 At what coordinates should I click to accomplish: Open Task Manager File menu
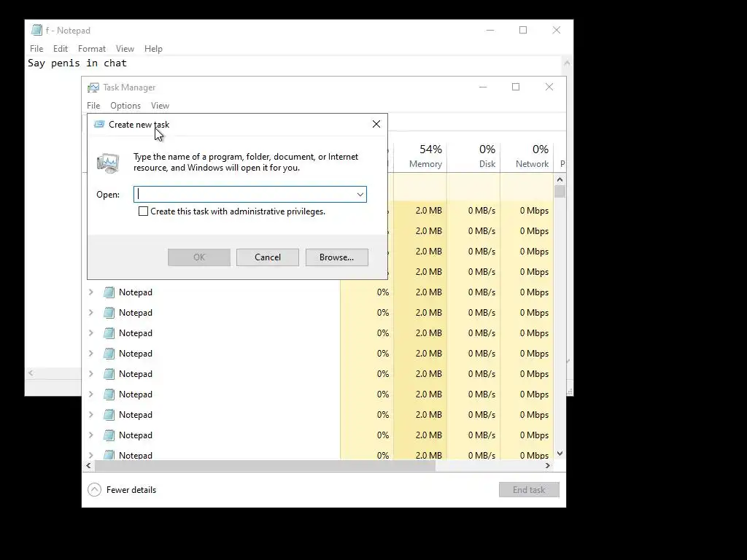pos(93,106)
